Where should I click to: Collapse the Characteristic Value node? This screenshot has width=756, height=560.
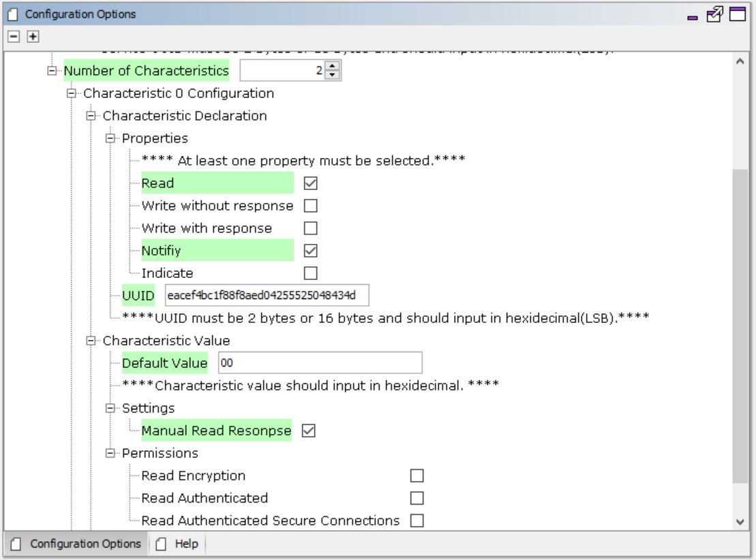point(91,341)
